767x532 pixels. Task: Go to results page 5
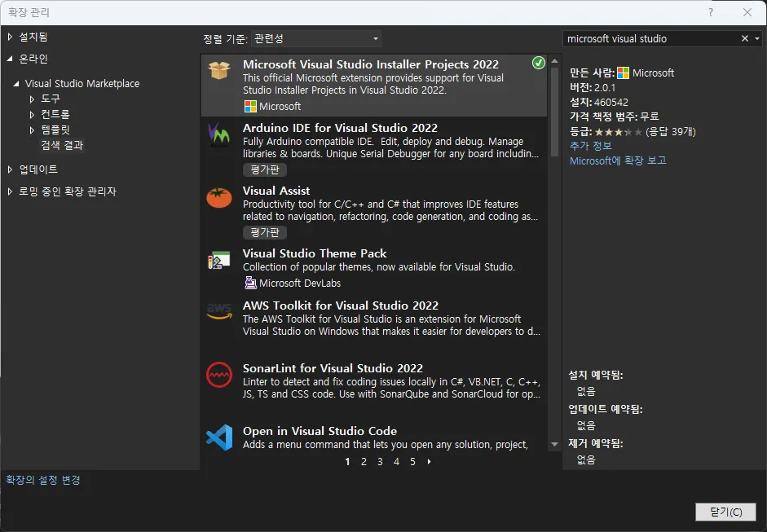click(412, 462)
